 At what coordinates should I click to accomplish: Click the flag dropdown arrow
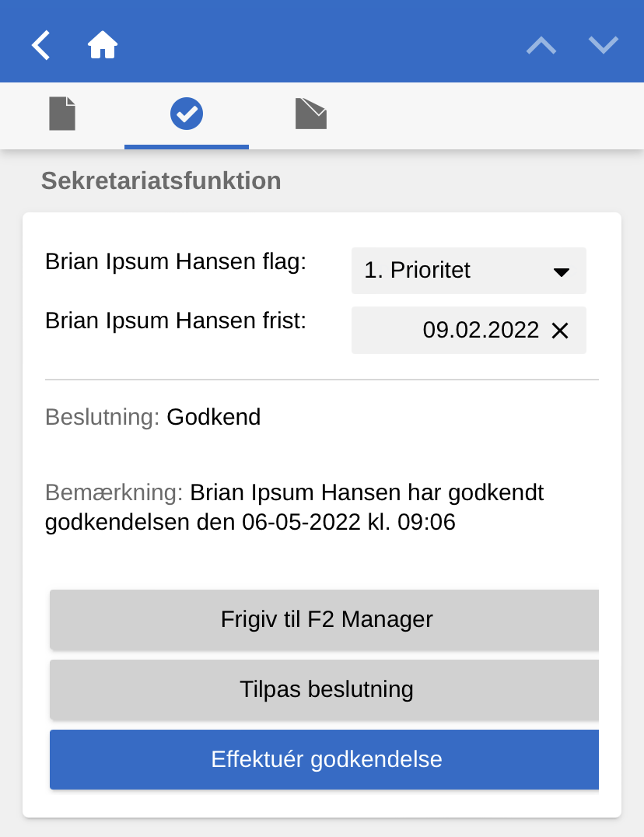point(562,271)
